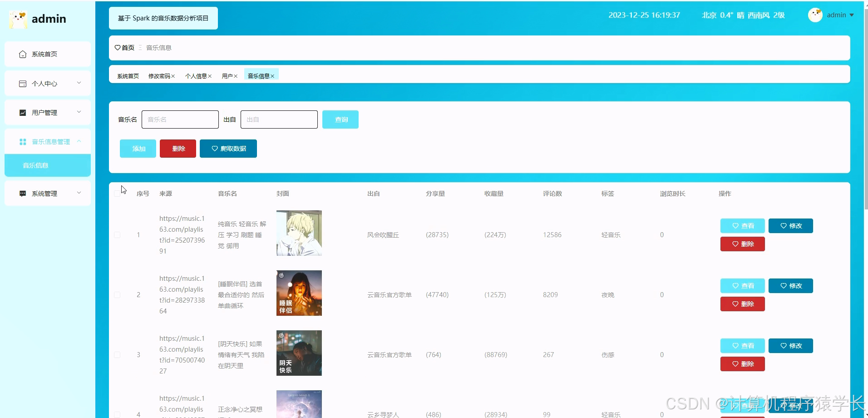
Task: Switch to the 修改密码 tab
Action: (x=159, y=76)
